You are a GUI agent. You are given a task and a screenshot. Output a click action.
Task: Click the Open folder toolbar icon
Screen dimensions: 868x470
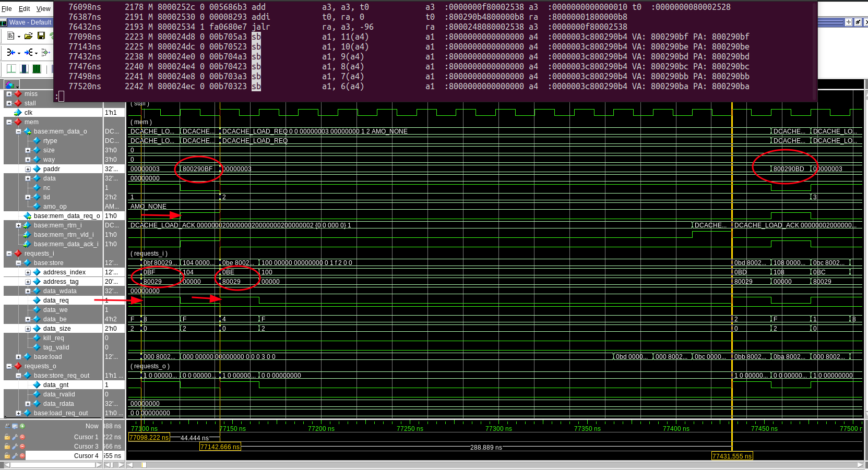pos(29,36)
